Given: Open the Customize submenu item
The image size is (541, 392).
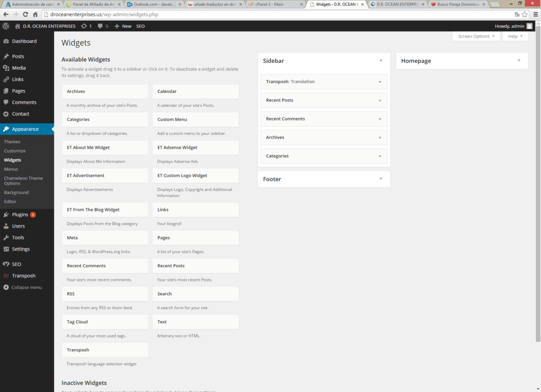Looking at the screenshot, I should (15, 151).
